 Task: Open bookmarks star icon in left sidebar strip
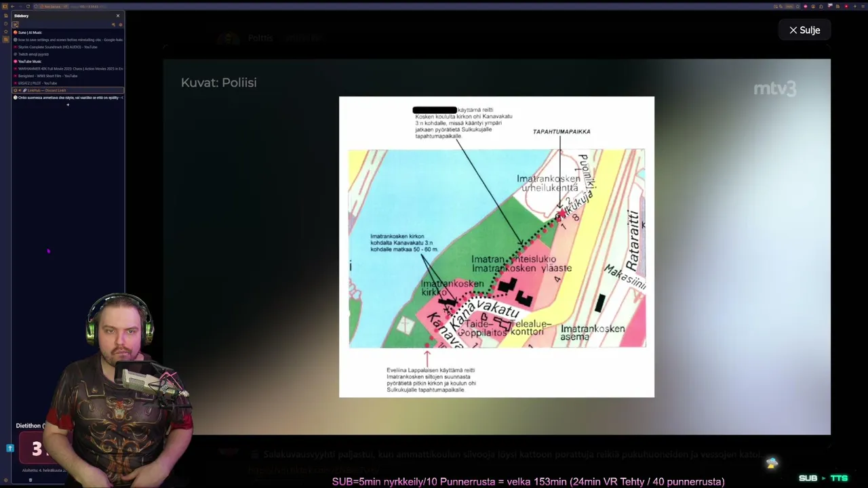(6, 32)
